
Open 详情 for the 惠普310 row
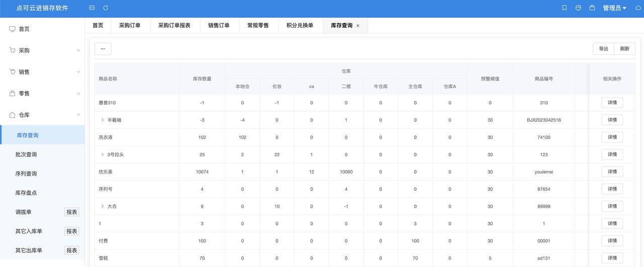click(x=612, y=103)
